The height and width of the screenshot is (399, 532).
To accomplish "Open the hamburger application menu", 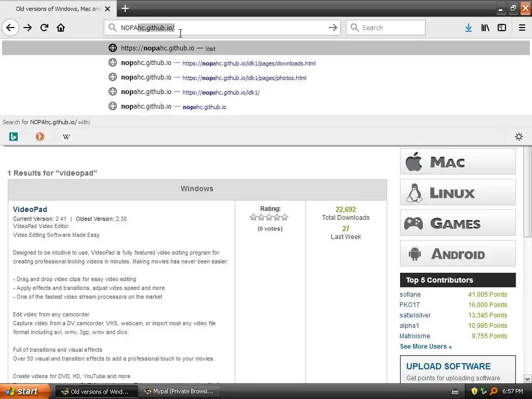I will click(x=522, y=28).
